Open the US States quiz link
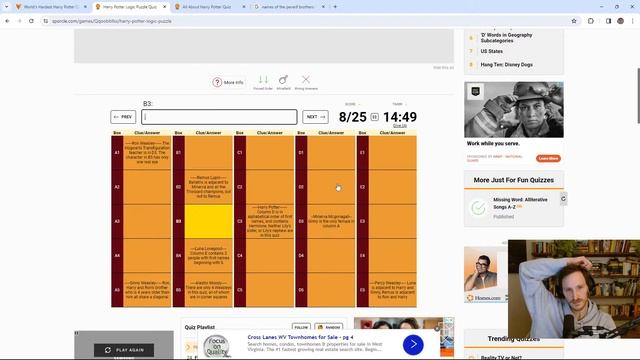Screen dimensions: 640x360 [491, 51]
